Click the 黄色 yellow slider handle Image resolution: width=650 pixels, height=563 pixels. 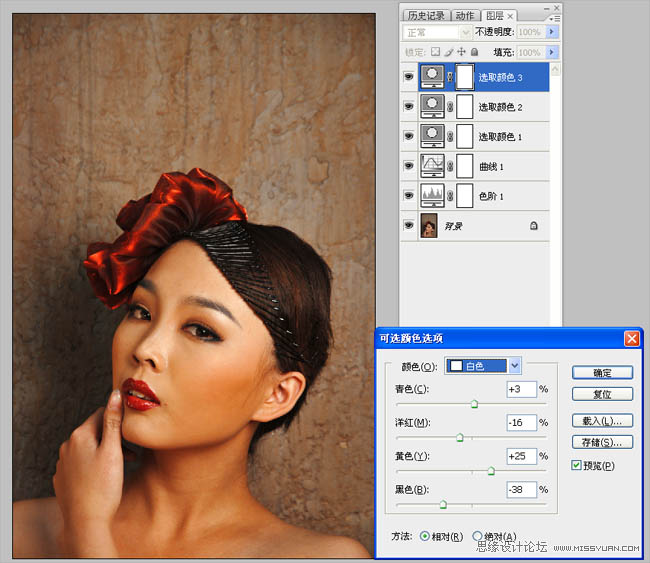click(x=491, y=470)
